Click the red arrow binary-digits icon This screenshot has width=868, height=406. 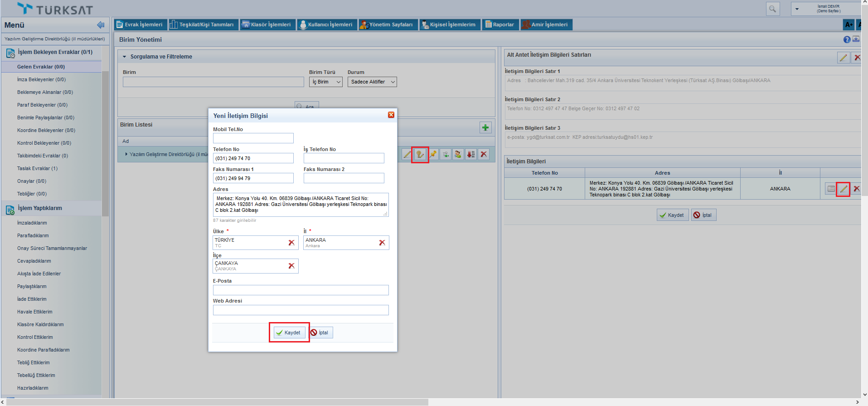pos(471,155)
